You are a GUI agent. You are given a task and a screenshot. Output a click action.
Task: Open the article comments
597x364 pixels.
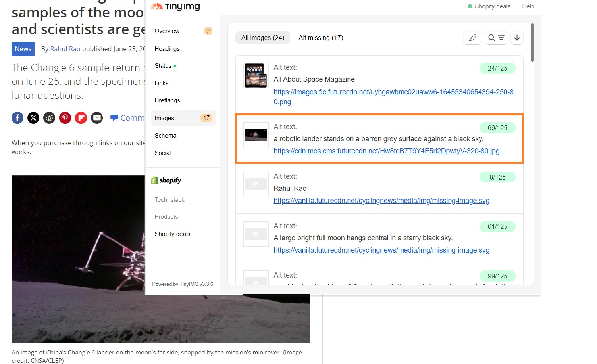[x=127, y=117]
